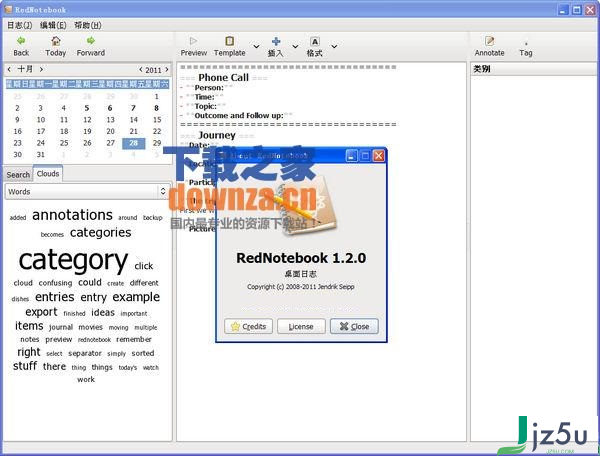600x456 pixels.
Task: Click the License button in About dialog
Action: 301,326
